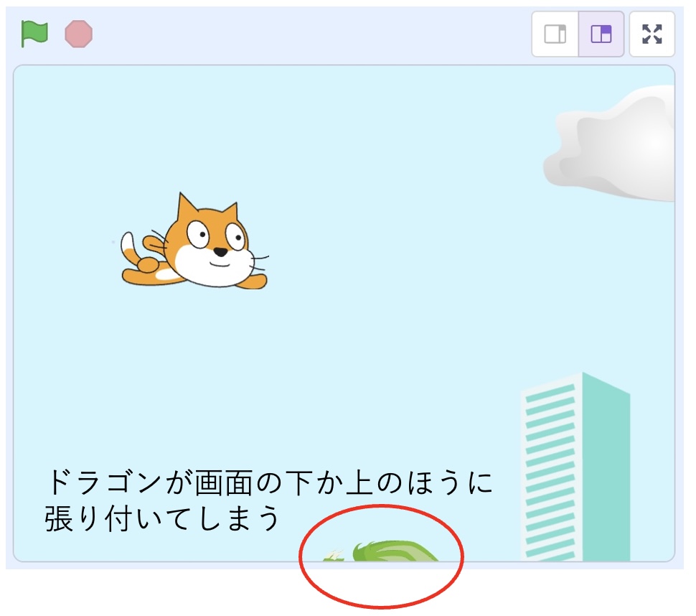
Task: Click the teal building sprite
Action: [x=575, y=467]
